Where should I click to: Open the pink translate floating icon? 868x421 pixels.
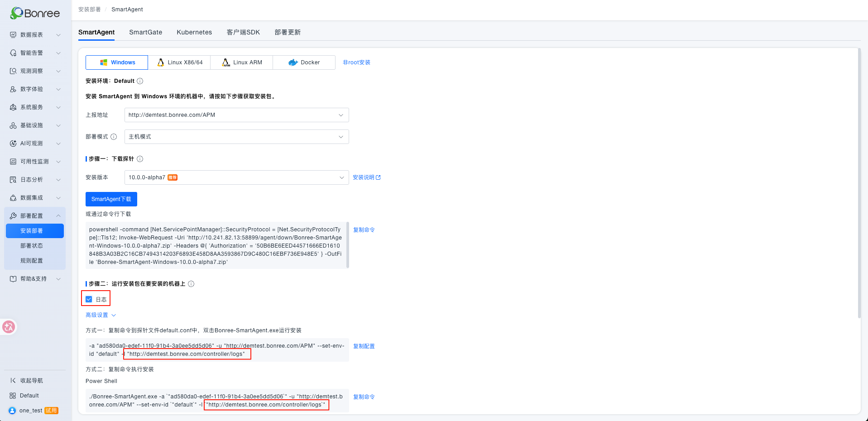[9, 327]
